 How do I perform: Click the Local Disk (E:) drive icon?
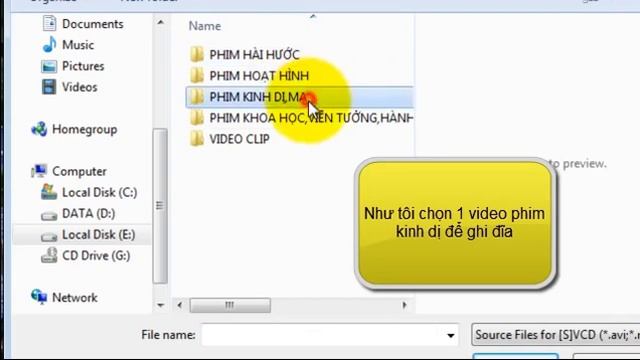pos(49,236)
